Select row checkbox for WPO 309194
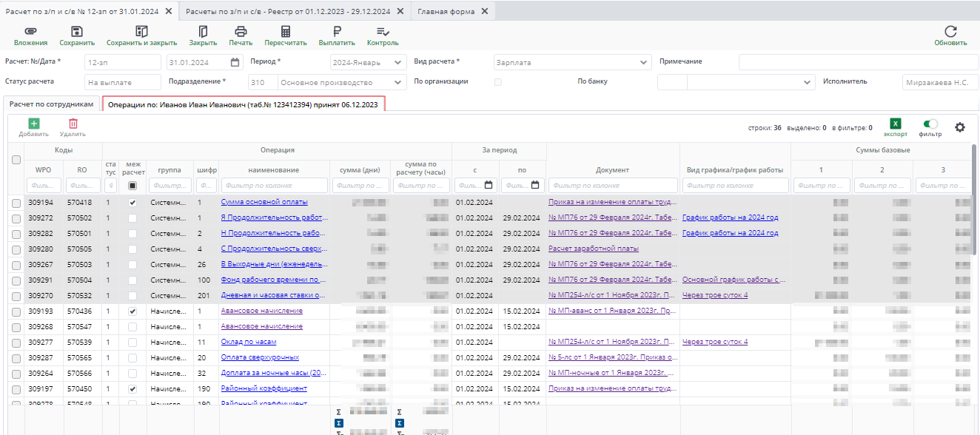Viewport: 980px width, 435px height. [16, 203]
